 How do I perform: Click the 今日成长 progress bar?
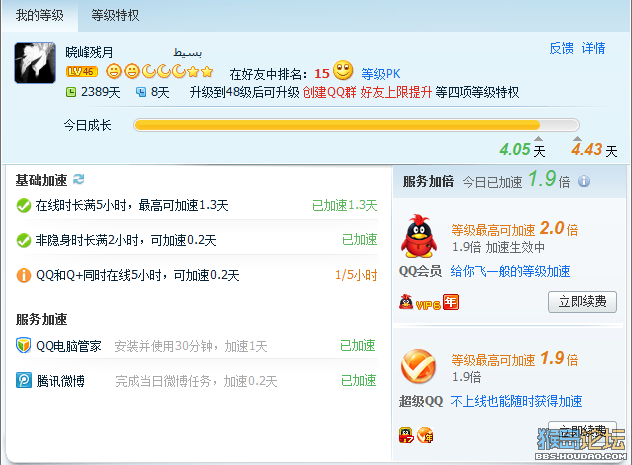pos(356,125)
